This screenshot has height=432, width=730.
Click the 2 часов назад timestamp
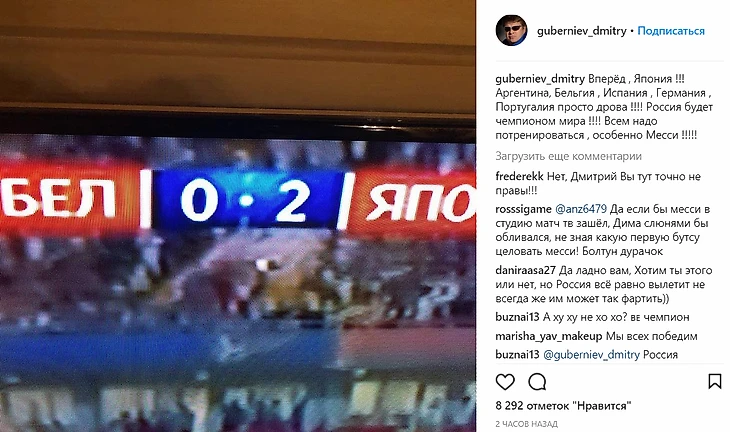[x=526, y=424]
